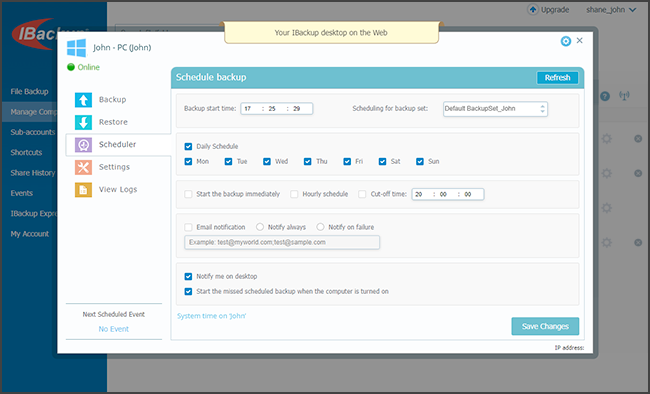Open Sub-accounts in the left sidebar
650x394 pixels.
[33, 132]
